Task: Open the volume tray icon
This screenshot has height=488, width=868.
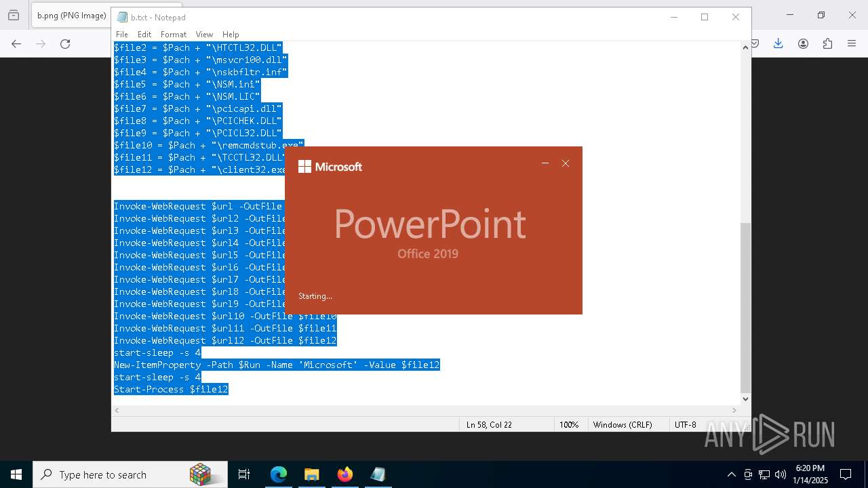Action: tap(781, 474)
